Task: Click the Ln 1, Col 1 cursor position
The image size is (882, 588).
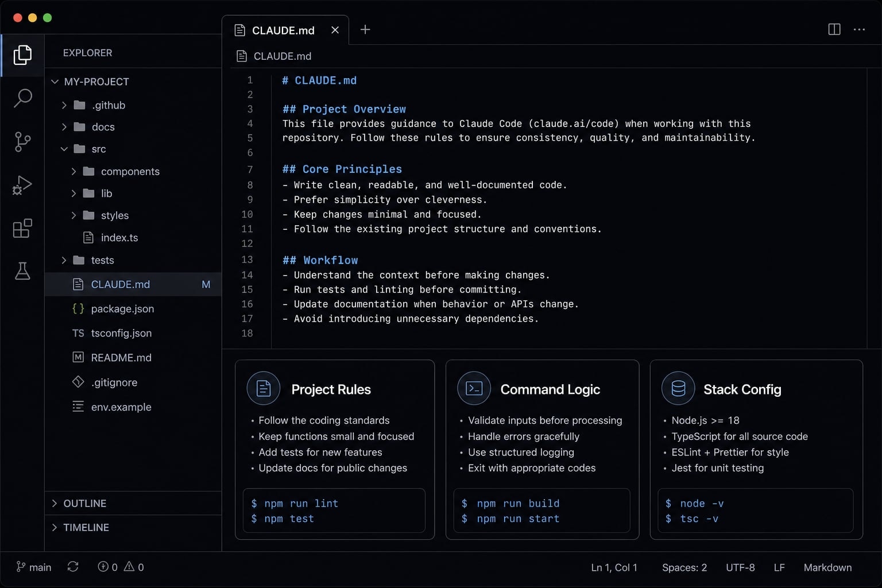Action: point(614,567)
